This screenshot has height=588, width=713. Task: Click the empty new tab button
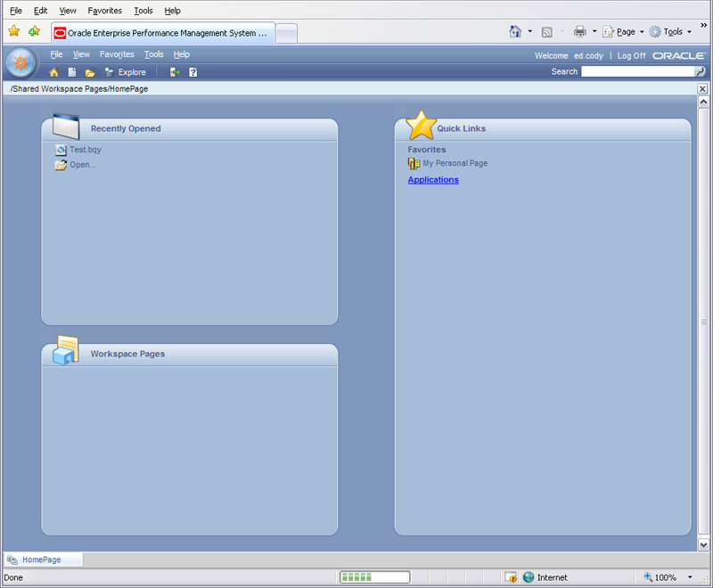286,34
